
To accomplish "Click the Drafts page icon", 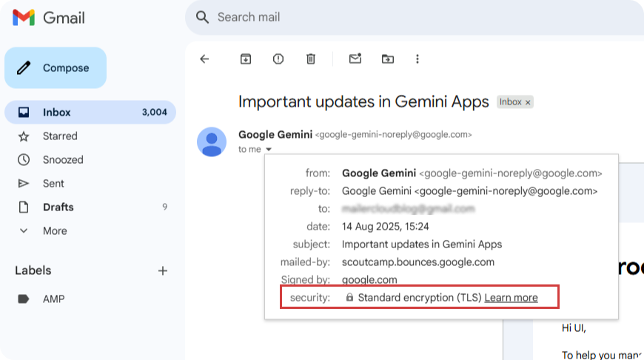I will 24,207.
